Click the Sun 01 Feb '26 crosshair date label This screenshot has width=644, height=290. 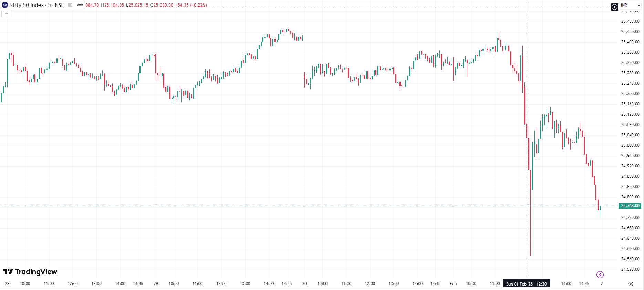tap(526, 284)
